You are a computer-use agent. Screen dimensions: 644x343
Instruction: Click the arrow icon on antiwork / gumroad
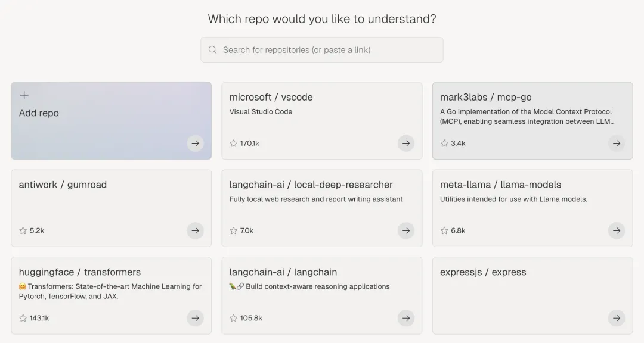(x=195, y=230)
